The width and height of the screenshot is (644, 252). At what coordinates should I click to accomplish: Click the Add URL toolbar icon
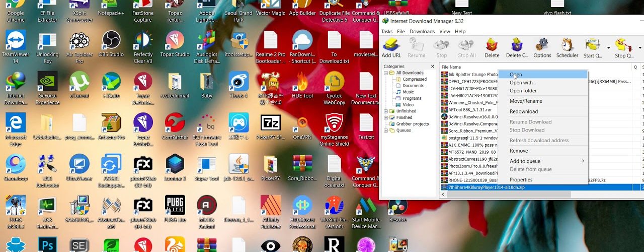(391, 48)
